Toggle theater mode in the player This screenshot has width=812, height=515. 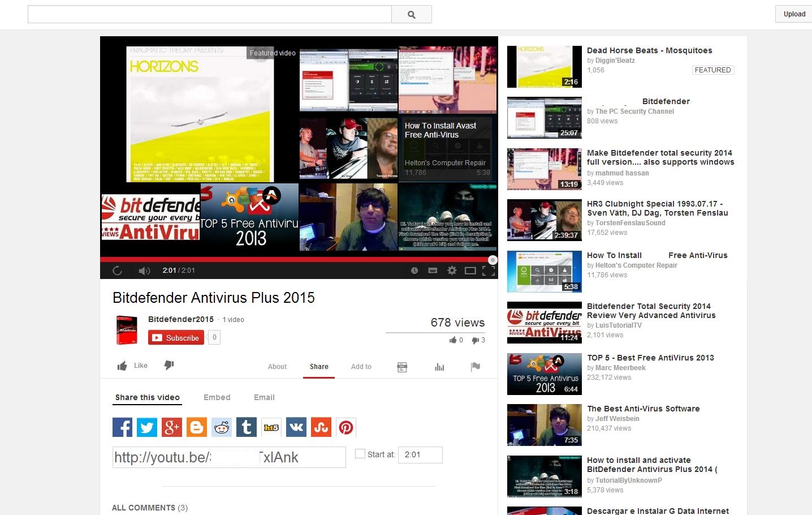pyautogui.click(x=470, y=271)
